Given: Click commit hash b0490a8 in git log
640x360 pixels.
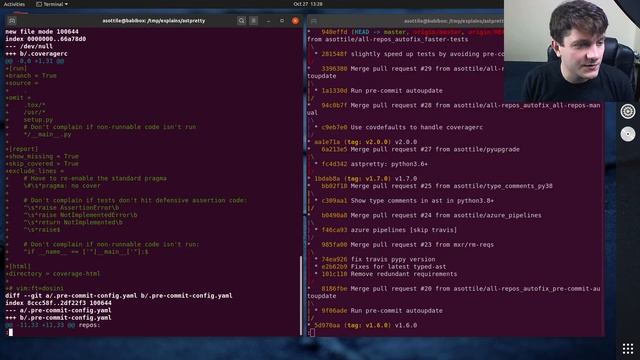Looking at the screenshot, I should click(334, 216).
